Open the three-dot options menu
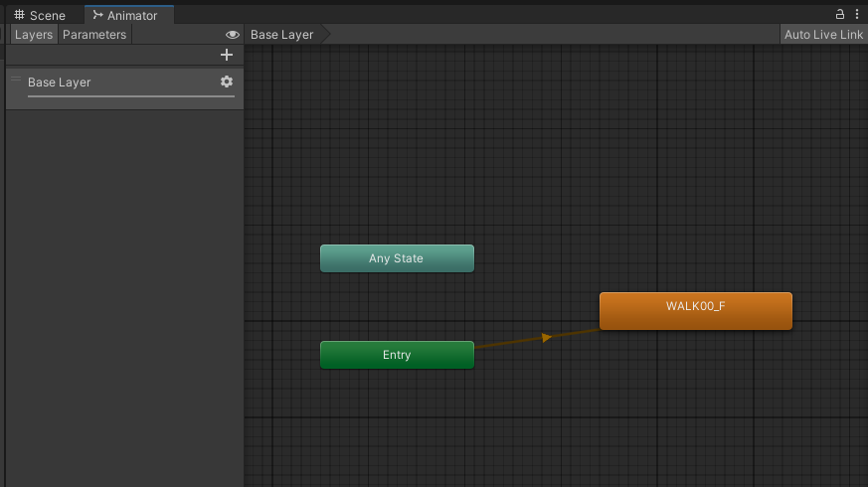The image size is (868, 487). pyautogui.click(x=857, y=14)
